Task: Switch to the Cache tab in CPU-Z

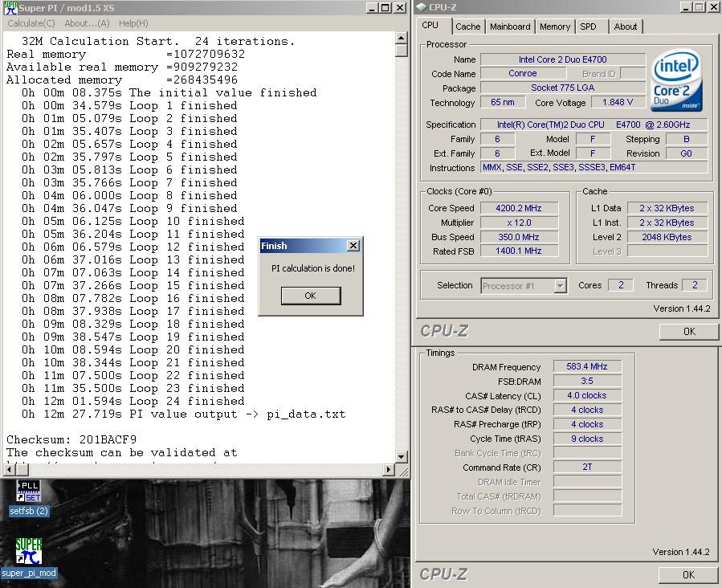Action: (468, 27)
